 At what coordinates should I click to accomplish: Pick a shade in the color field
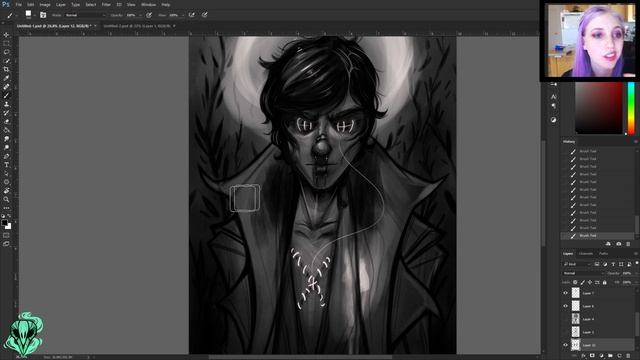(599, 108)
